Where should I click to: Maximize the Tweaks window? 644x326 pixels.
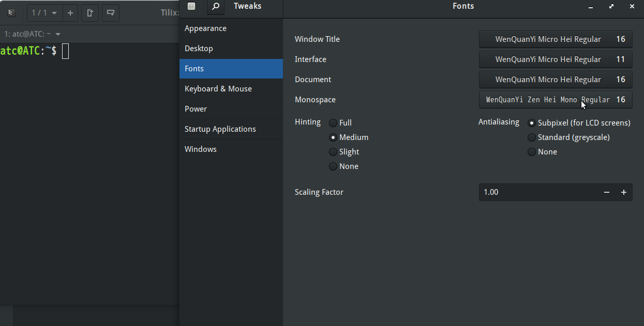(612, 7)
